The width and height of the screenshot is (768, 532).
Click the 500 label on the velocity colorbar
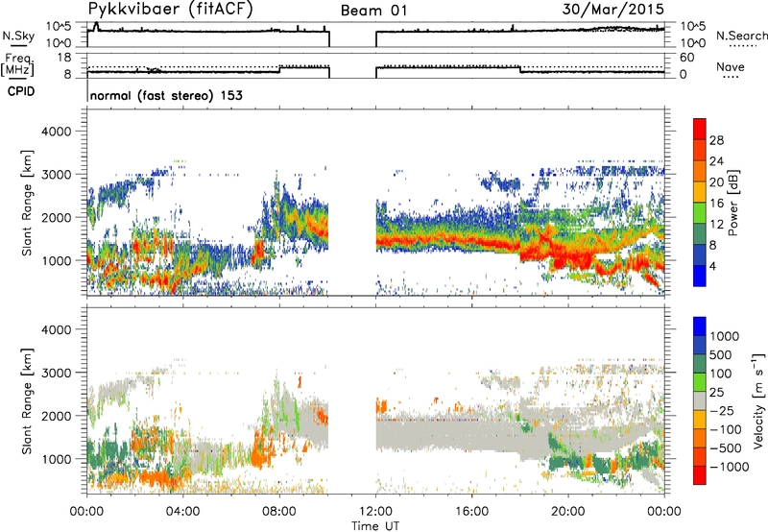tap(721, 354)
